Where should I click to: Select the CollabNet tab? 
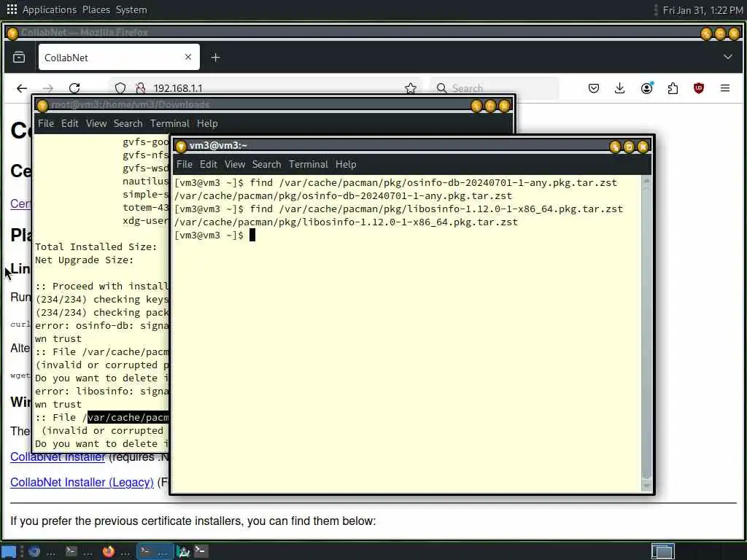(x=119, y=57)
